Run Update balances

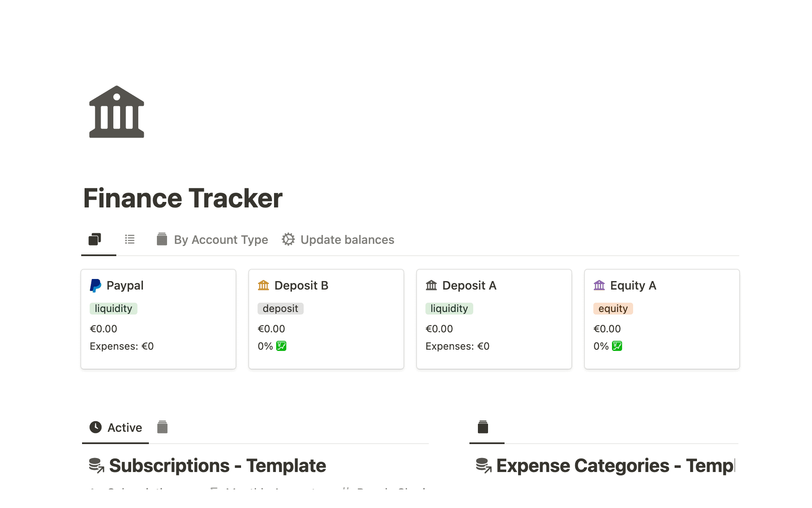click(347, 239)
